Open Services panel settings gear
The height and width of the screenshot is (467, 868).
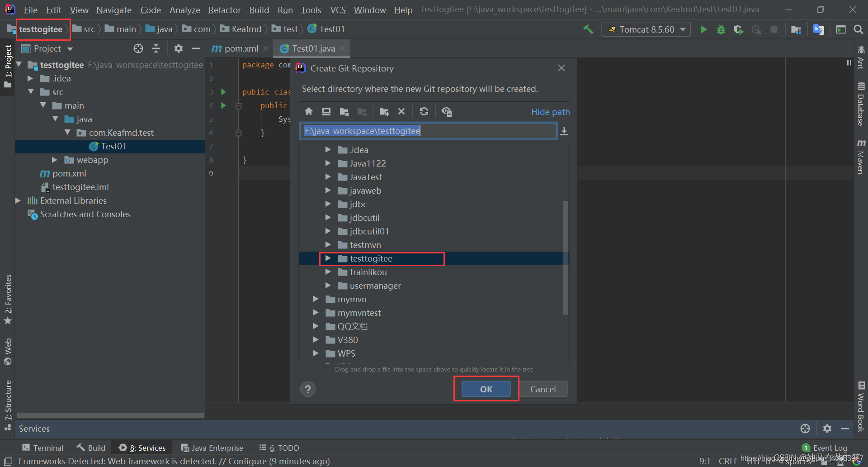coord(827,429)
